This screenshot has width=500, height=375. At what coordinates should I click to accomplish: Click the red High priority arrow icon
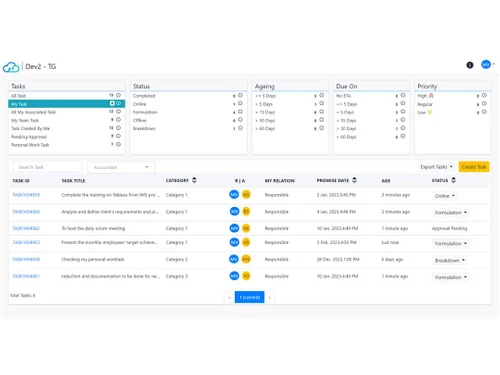431,96
